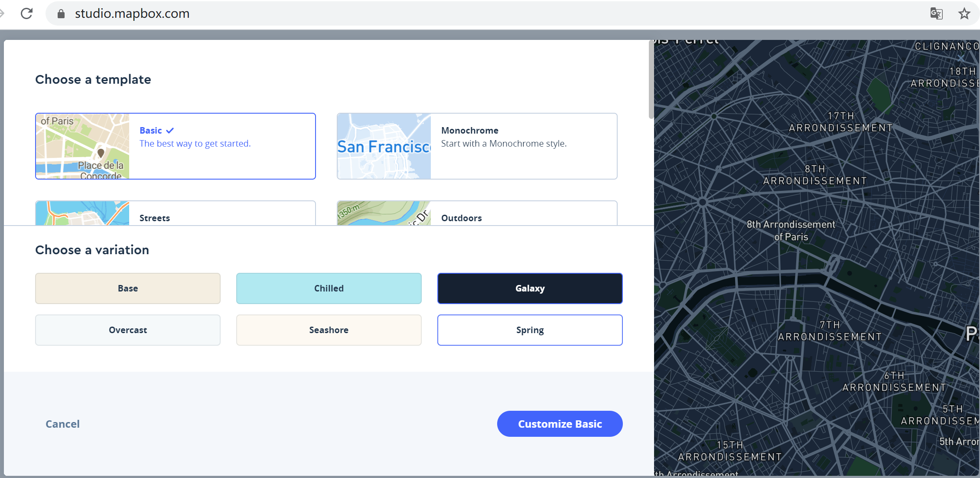Select the Basic template card
980x478 pixels.
tap(175, 146)
